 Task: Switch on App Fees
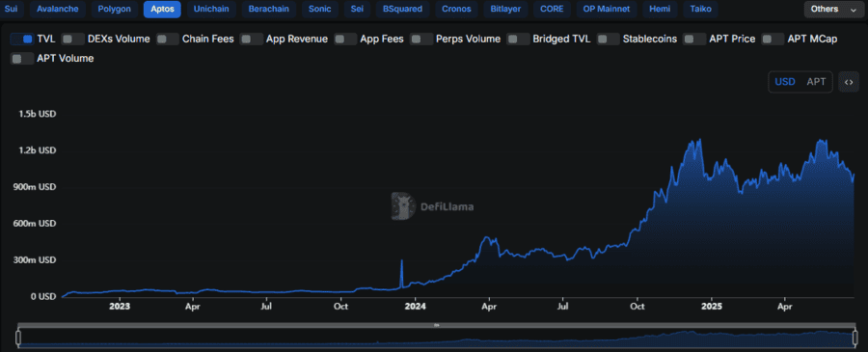click(345, 39)
